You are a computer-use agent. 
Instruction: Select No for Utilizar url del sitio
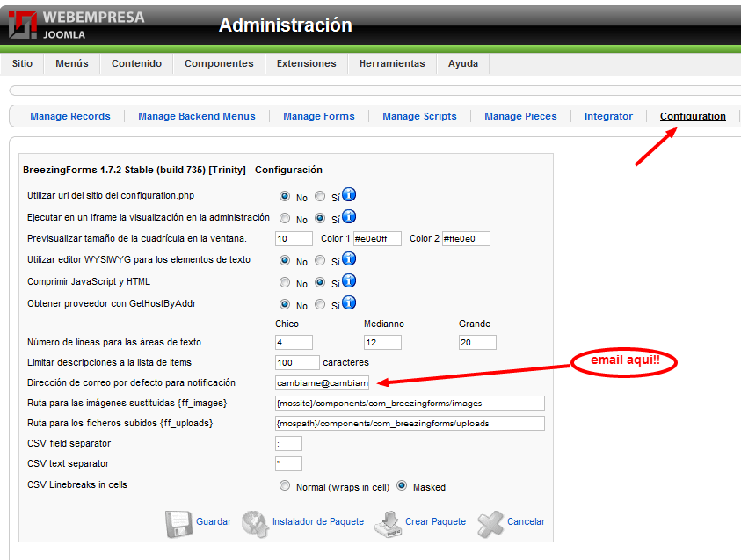tap(285, 196)
